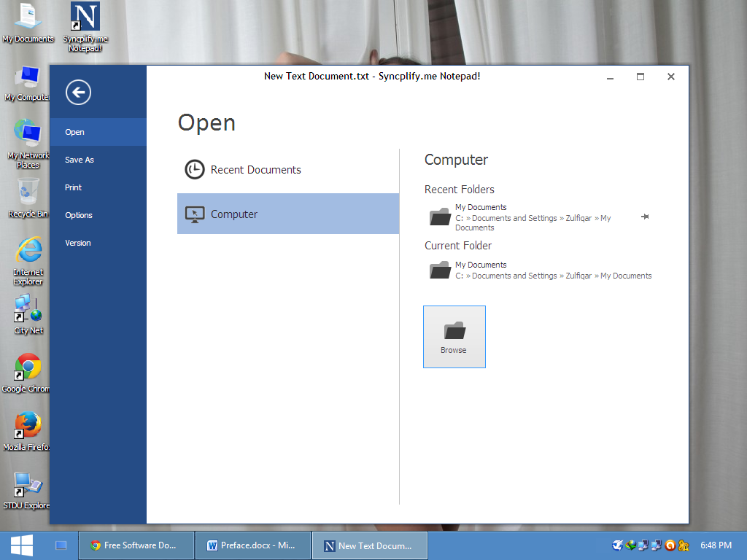Close the Syncplify.me Notepad window
The width and height of the screenshot is (747, 560).
point(671,77)
